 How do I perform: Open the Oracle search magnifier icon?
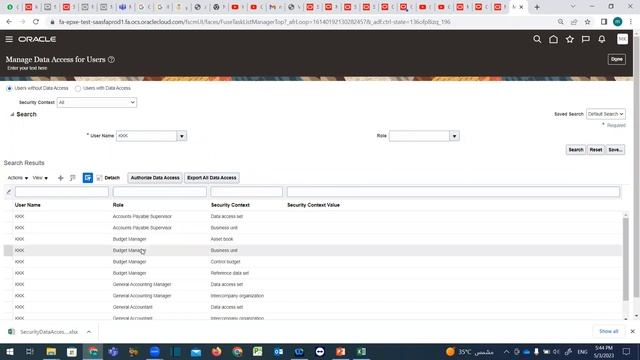(537, 39)
